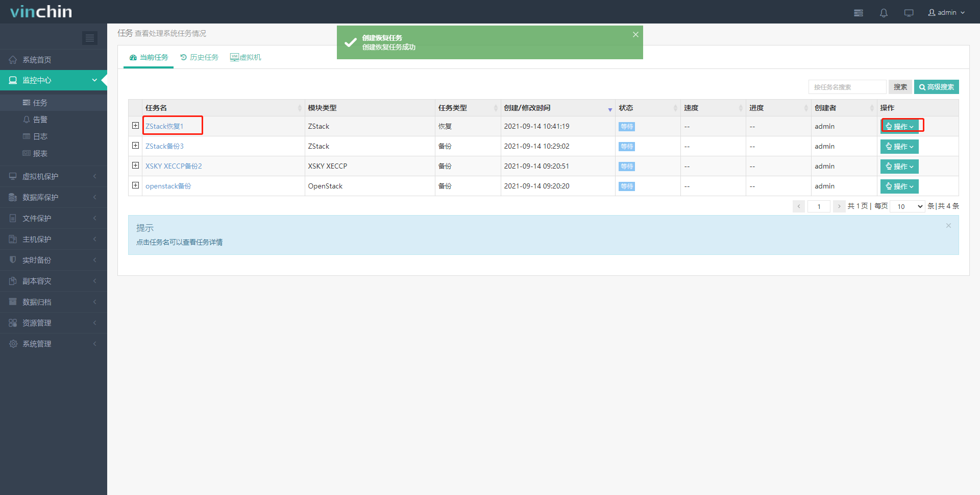Open 操作 dropdown for XSKY XECCP备份2

(899, 167)
